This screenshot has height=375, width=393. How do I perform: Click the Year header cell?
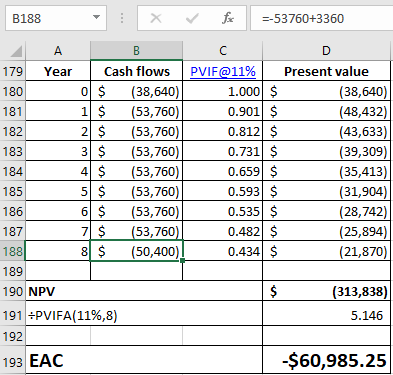[58, 71]
